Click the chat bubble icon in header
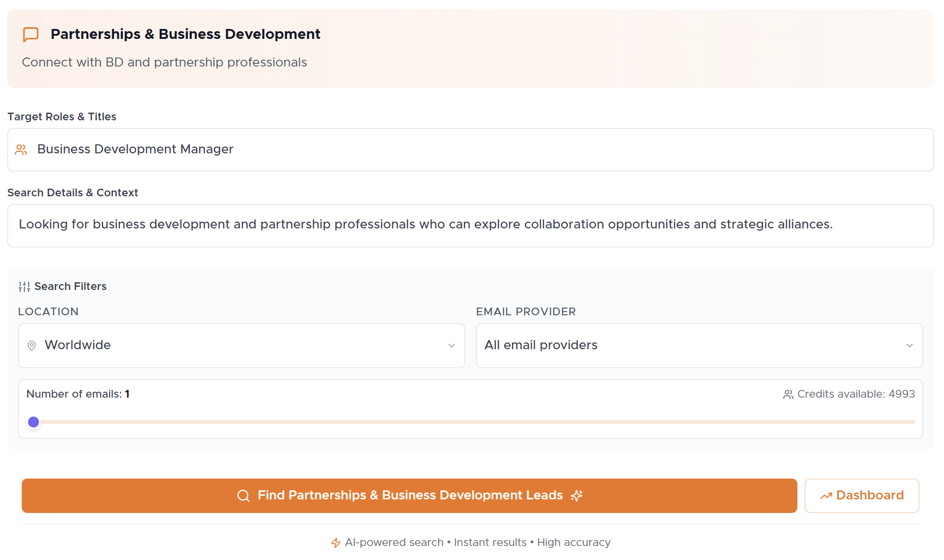 point(31,34)
